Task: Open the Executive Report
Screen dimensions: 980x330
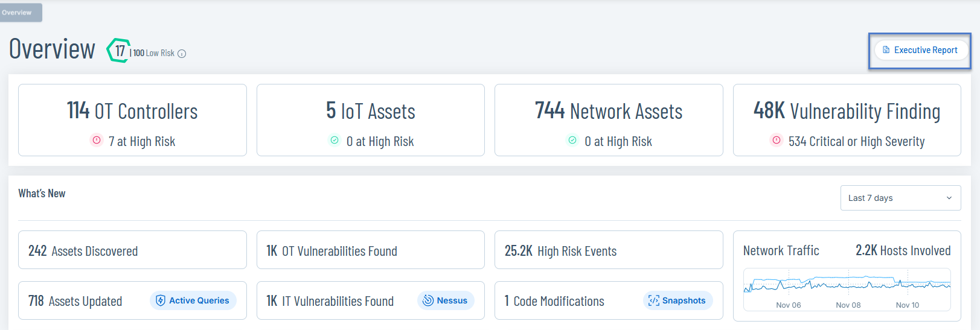Action: point(920,50)
